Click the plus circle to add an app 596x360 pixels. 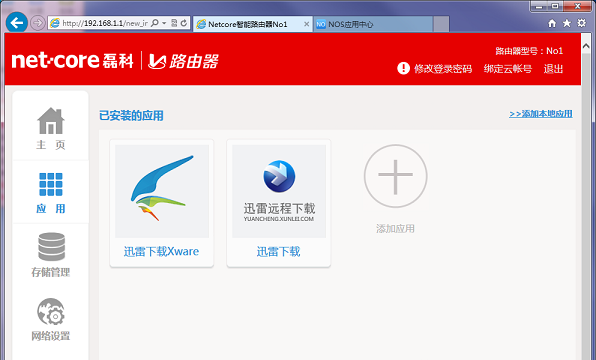395,176
